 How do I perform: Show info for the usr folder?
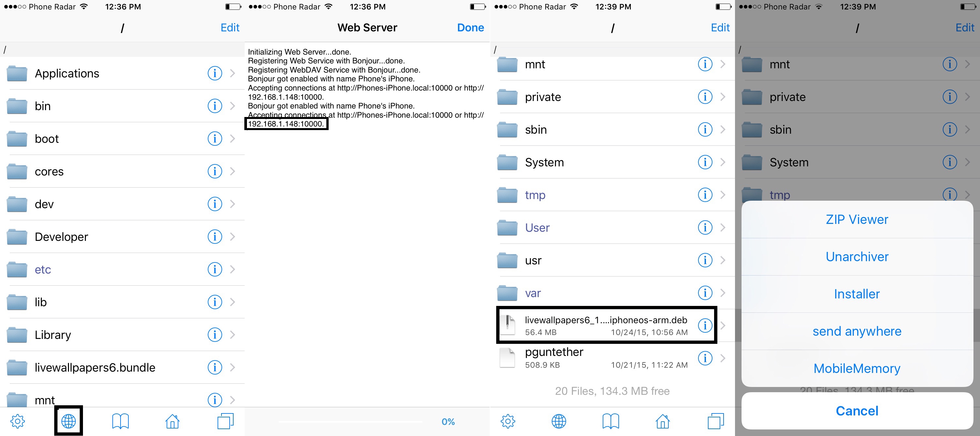click(x=705, y=260)
